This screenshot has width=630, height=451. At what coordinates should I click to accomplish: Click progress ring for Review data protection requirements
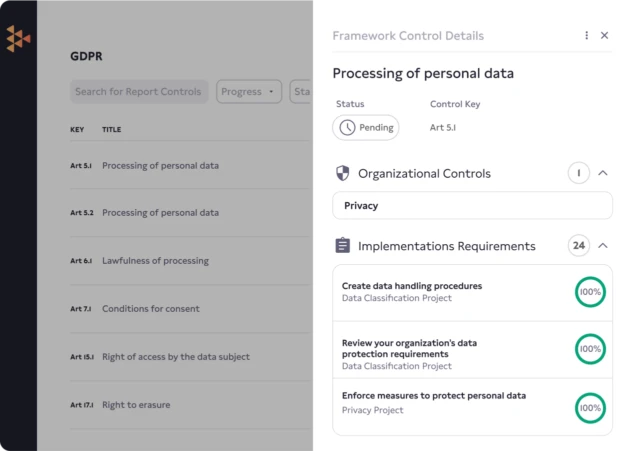pos(590,349)
